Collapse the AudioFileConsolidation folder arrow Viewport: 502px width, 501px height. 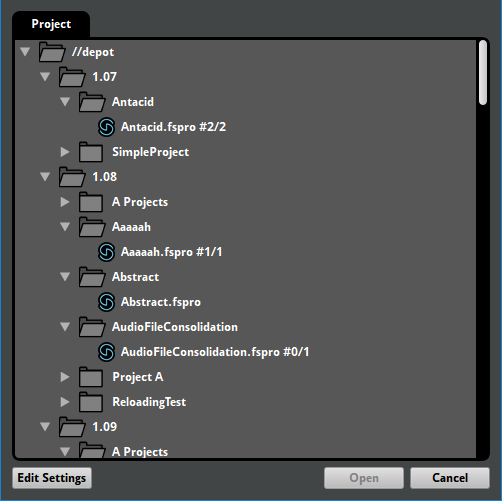click(65, 327)
